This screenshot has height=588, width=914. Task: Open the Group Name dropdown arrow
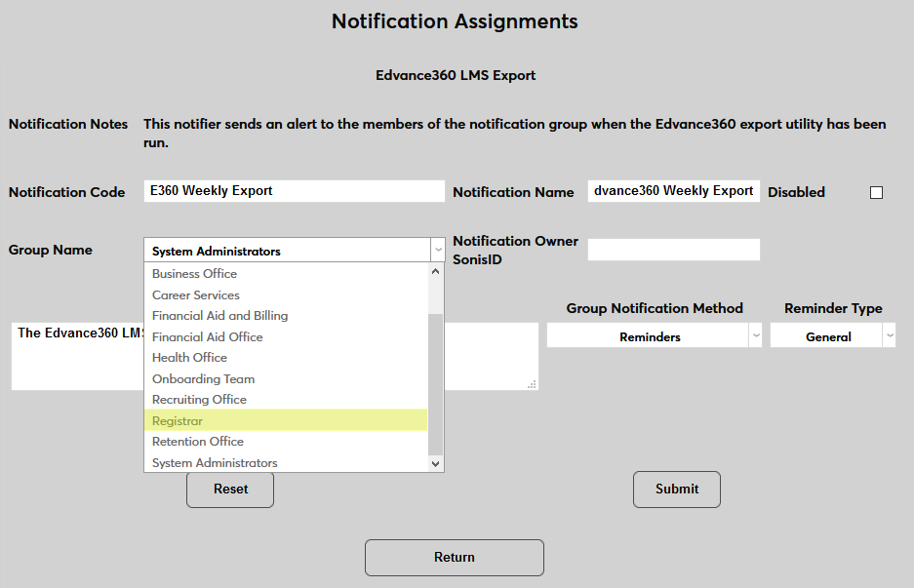click(438, 250)
